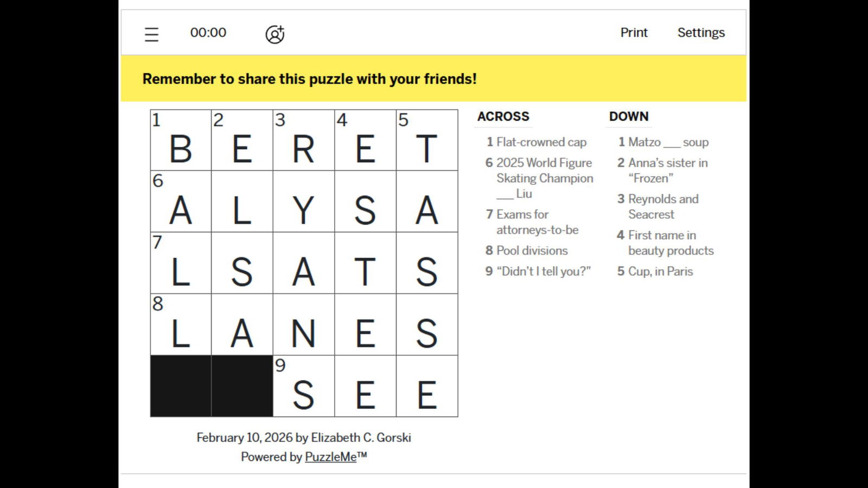The height and width of the screenshot is (488, 868).
Task: Print the crossword puzzle
Action: (x=634, y=33)
